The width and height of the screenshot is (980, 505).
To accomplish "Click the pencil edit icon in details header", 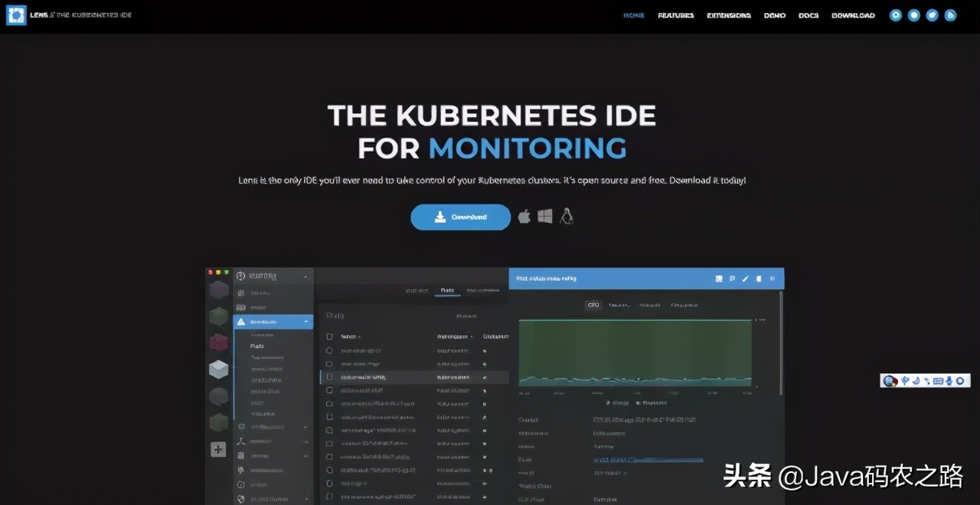I will (745, 279).
